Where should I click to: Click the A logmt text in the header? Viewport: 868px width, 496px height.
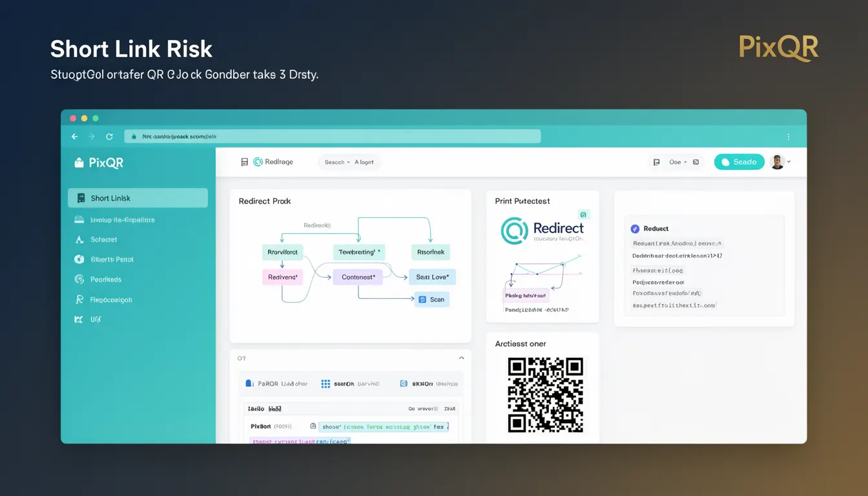pos(364,162)
